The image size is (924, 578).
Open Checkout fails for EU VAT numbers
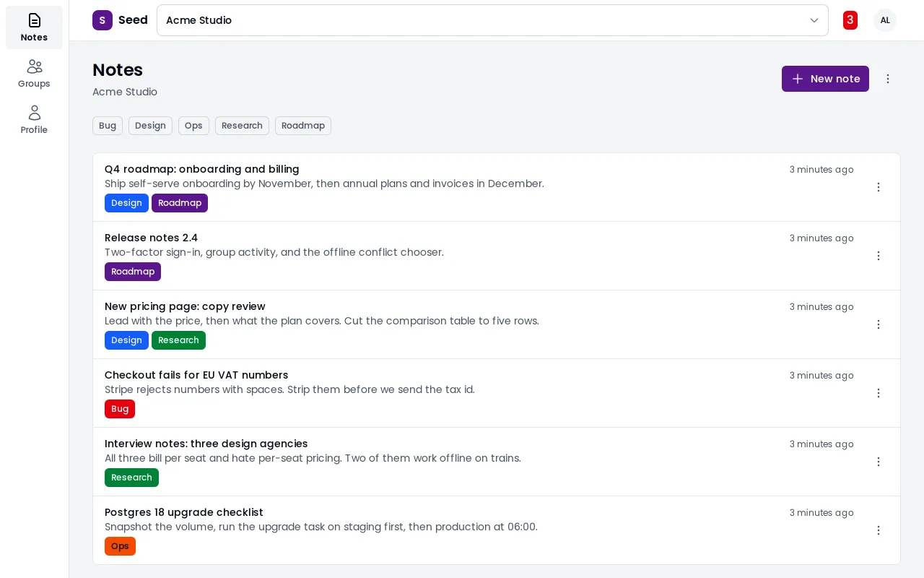point(196,375)
